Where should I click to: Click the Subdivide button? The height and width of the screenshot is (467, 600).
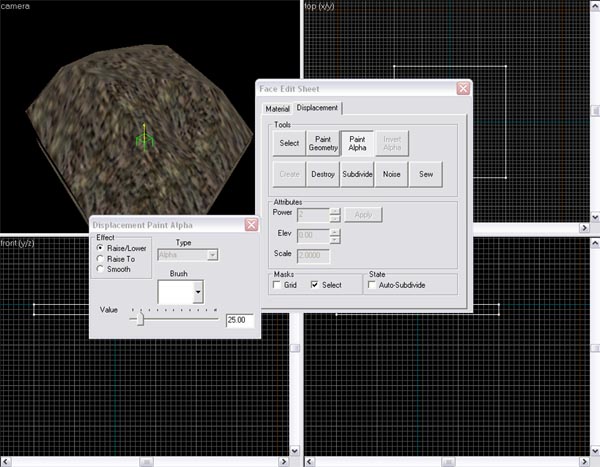[x=357, y=174]
